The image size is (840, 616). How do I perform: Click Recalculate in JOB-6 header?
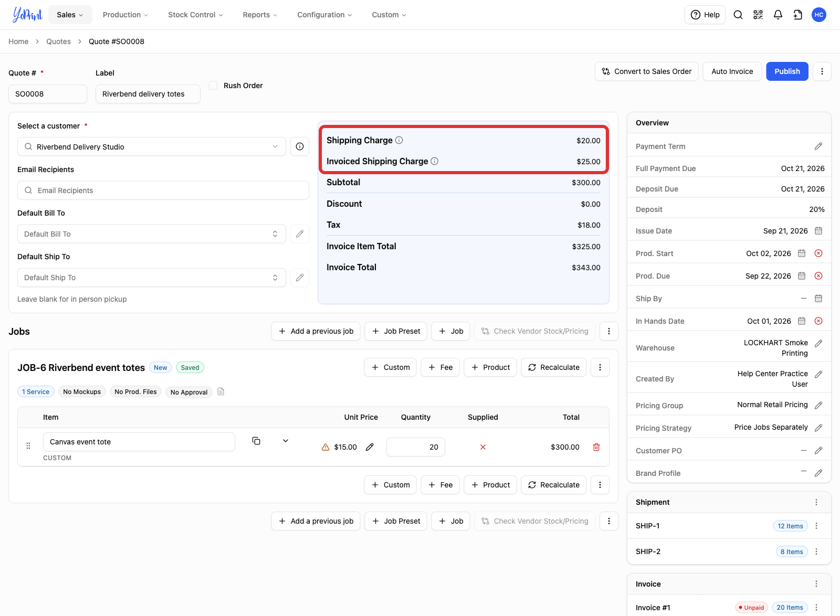[x=553, y=367]
